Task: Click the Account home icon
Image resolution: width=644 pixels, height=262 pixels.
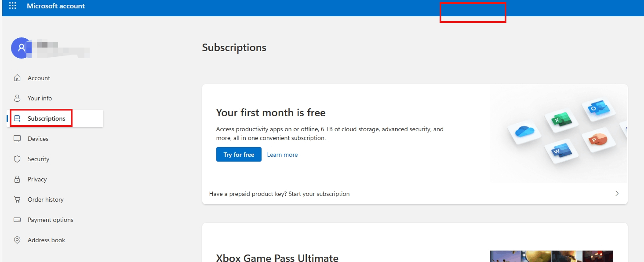Action: [17, 78]
